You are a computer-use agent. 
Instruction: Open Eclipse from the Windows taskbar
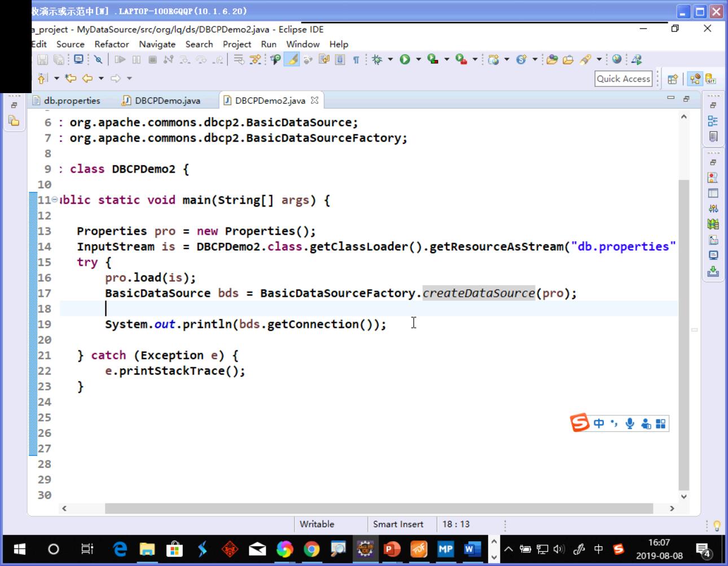pyautogui.click(x=365, y=549)
